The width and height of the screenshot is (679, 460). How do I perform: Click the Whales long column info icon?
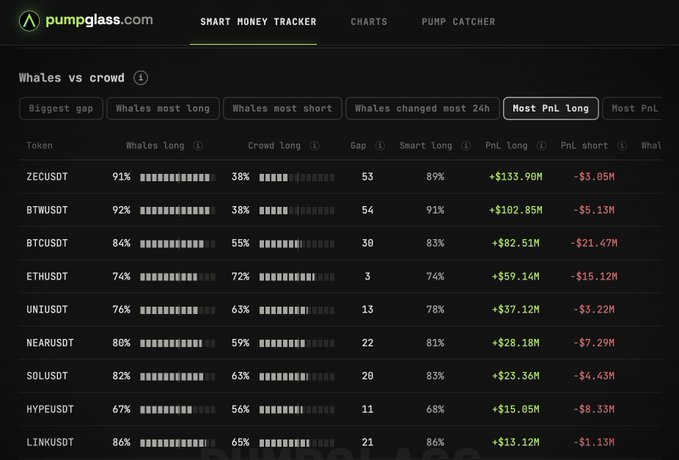tap(198, 146)
